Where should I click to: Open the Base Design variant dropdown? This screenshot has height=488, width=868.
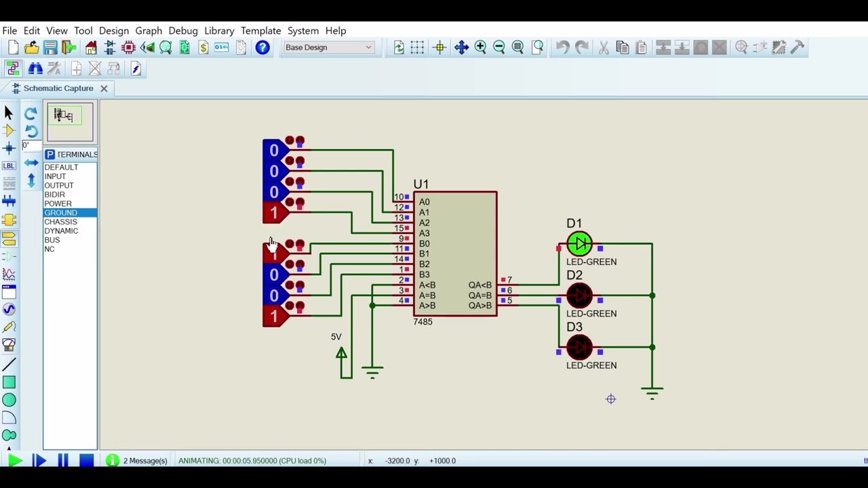pyautogui.click(x=329, y=47)
